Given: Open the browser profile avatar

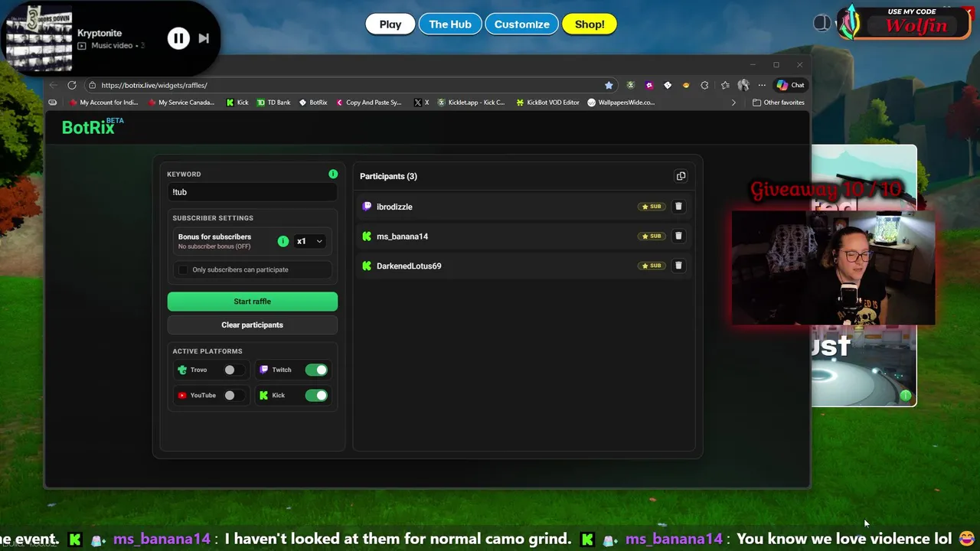Looking at the screenshot, I should [x=743, y=85].
